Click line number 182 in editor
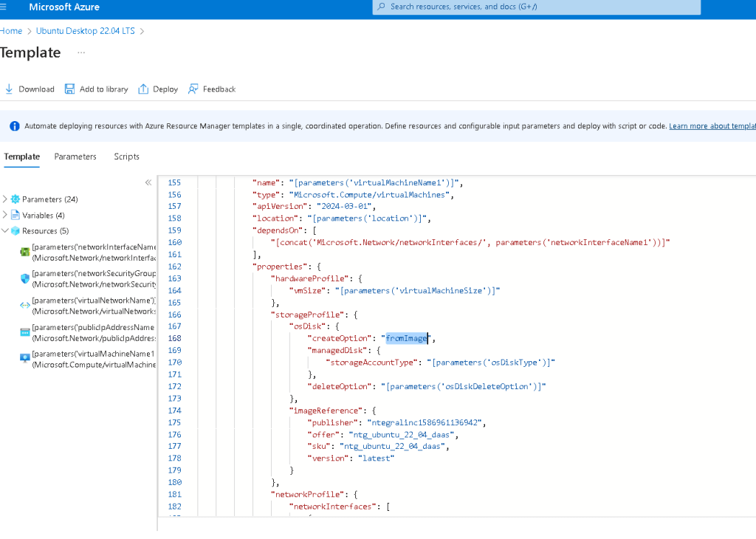The height and width of the screenshot is (539, 756). click(174, 507)
